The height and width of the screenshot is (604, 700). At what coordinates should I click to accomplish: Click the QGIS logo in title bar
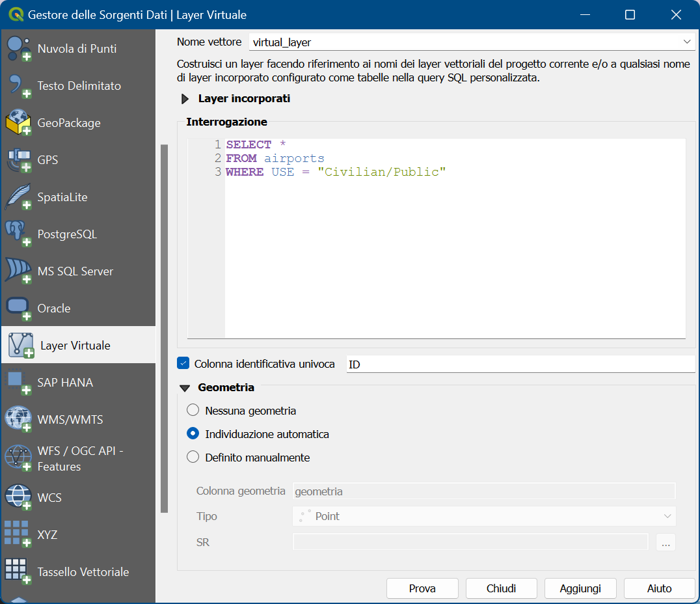pos(16,15)
